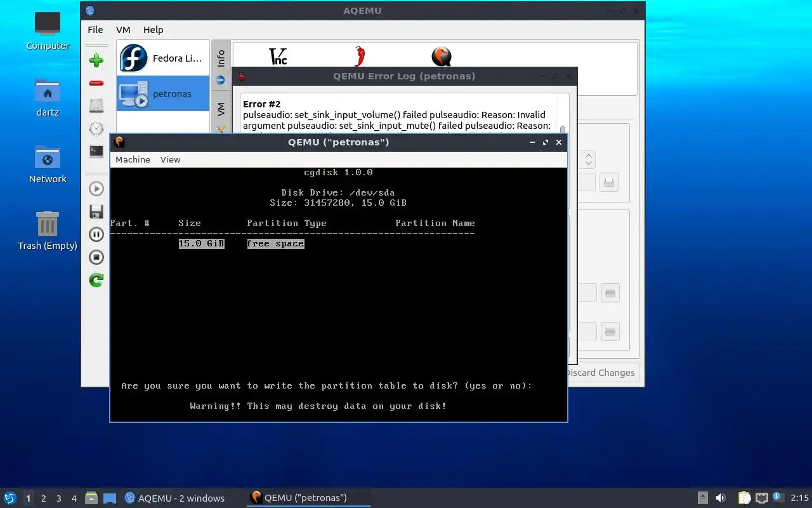
Task: Click the middle device browse button icon
Action: [x=610, y=293]
